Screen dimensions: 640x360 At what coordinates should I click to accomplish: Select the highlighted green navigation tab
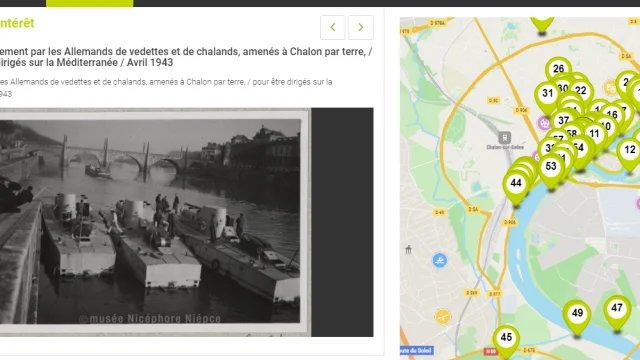pyautogui.click(x=89, y=3)
